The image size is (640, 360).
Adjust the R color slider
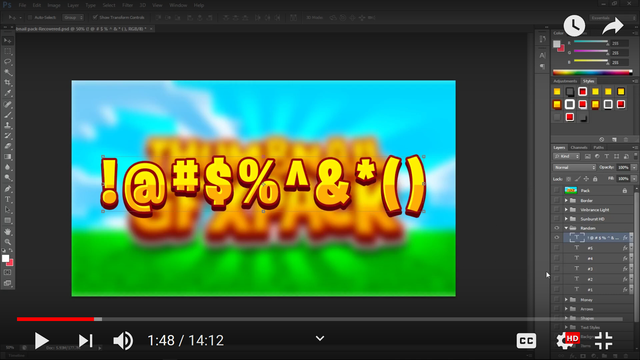coord(591,43)
